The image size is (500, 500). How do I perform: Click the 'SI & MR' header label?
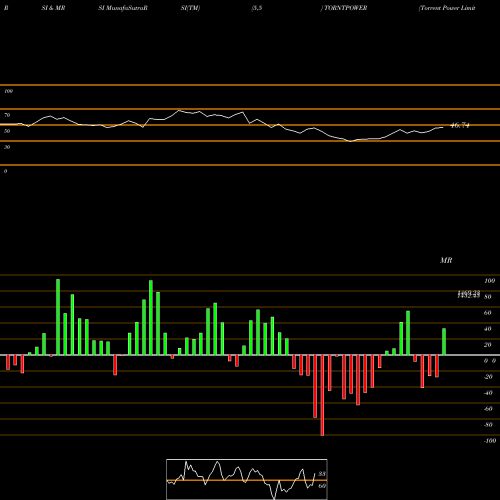[53, 8]
